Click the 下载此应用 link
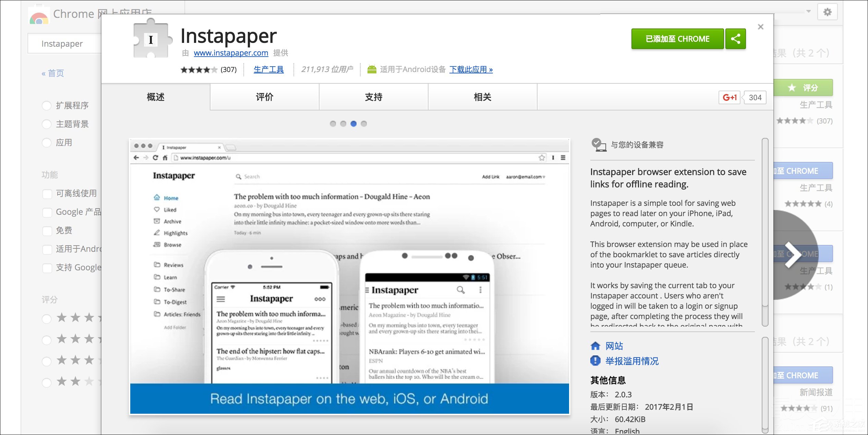Image resolution: width=868 pixels, height=435 pixels. click(471, 69)
